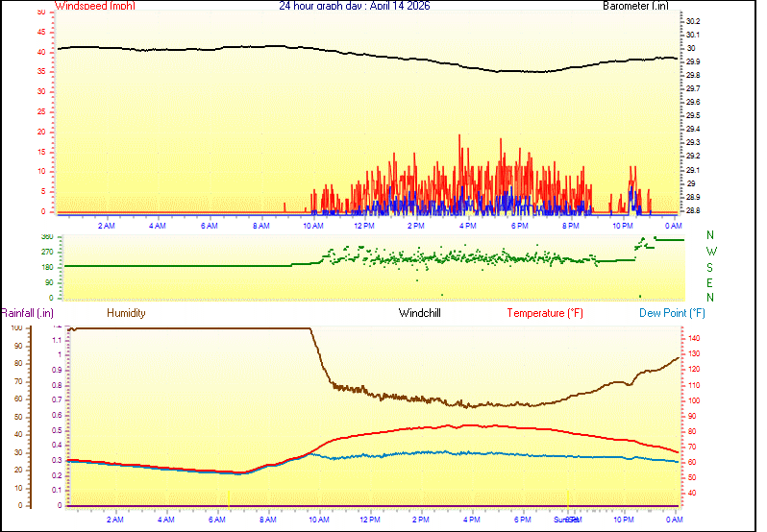Select the Temperature (°F) legend label
Viewport: 767px width, 532px height.
tap(544, 313)
